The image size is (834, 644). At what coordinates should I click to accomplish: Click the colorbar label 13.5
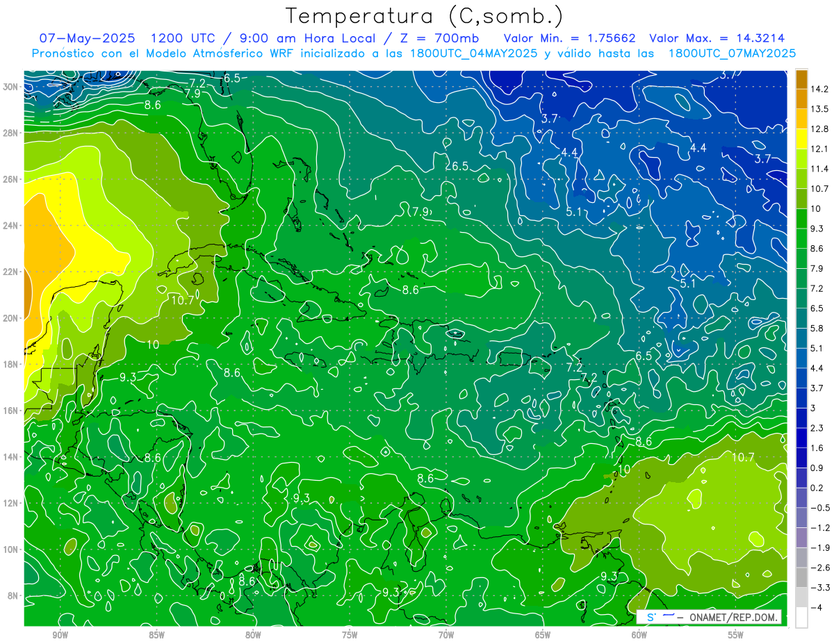tap(819, 109)
